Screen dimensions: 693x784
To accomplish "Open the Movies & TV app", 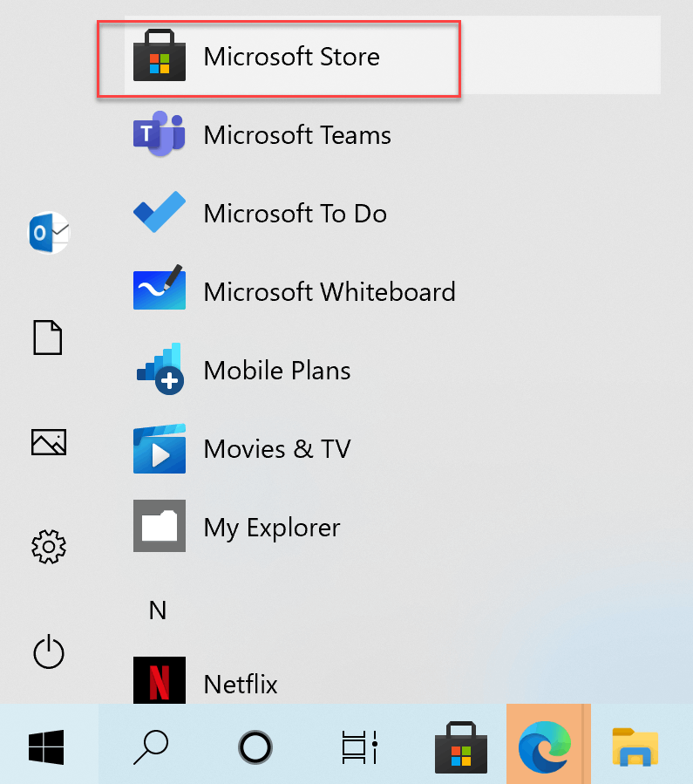I will click(392, 448).
